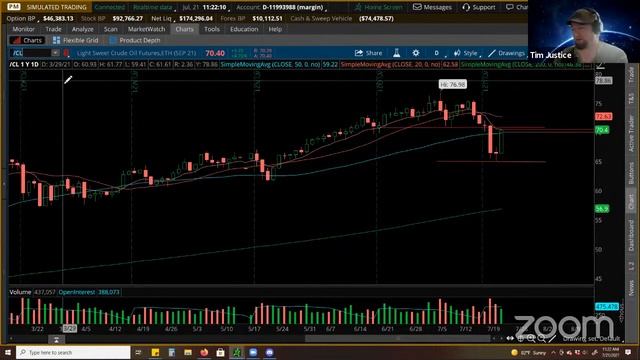Open the Style menu

point(466,53)
